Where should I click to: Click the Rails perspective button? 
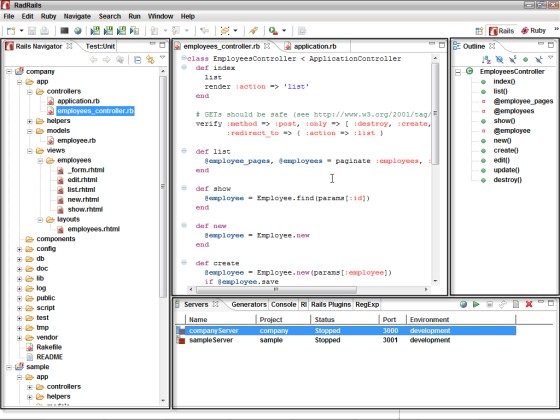click(x=502, y=31)
